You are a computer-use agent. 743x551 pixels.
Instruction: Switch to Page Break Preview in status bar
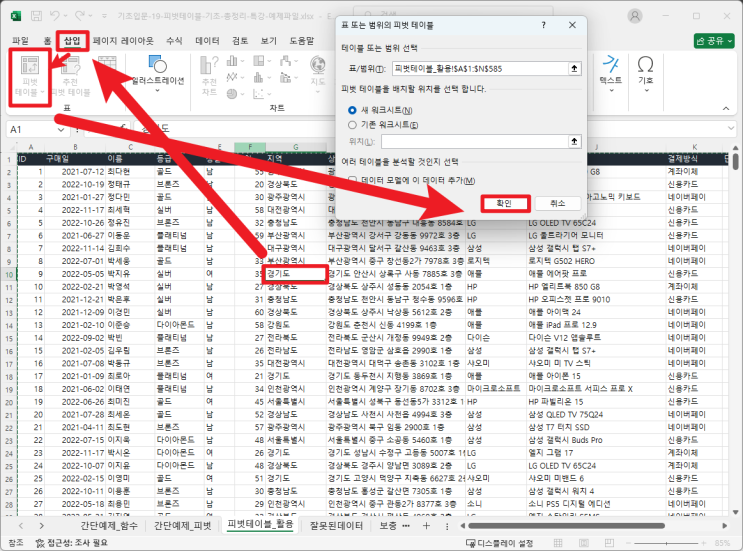pos(609,542)
